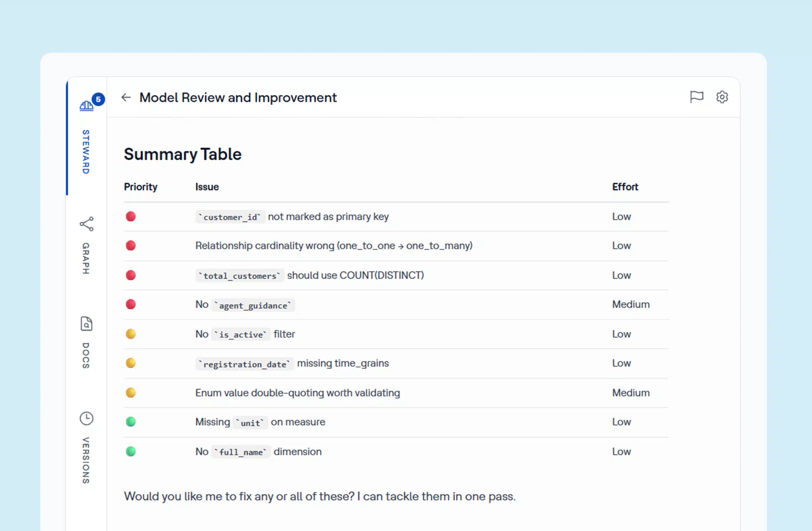Select the `total_customers` code tag
Viewport: 812px width, 531px height.
(x=240, y=275)
